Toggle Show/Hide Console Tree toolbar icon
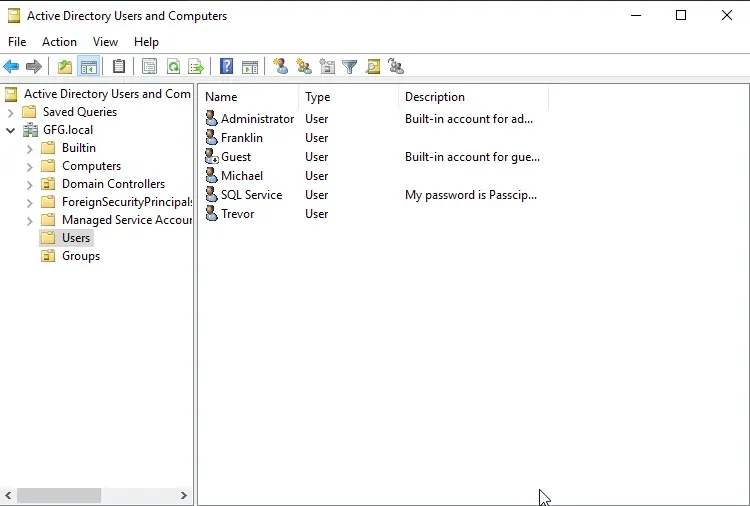 click(89, 66)
